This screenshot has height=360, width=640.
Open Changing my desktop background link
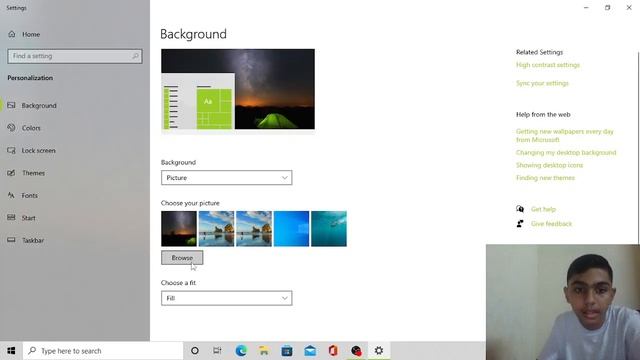tap(566, 152)
